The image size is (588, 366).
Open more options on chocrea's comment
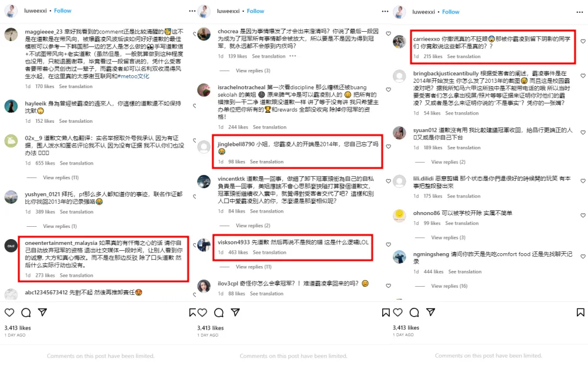[293, 56]
